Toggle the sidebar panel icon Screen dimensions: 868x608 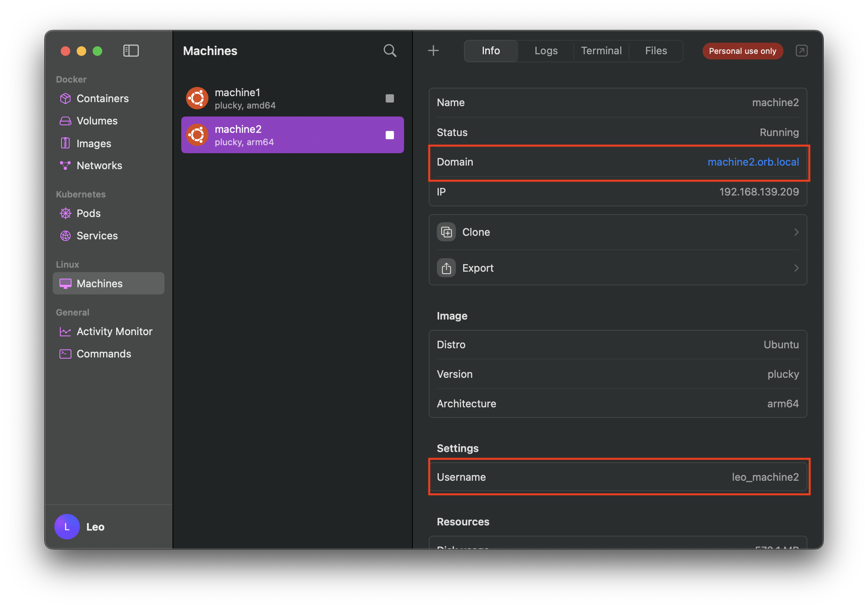(131, 51)
